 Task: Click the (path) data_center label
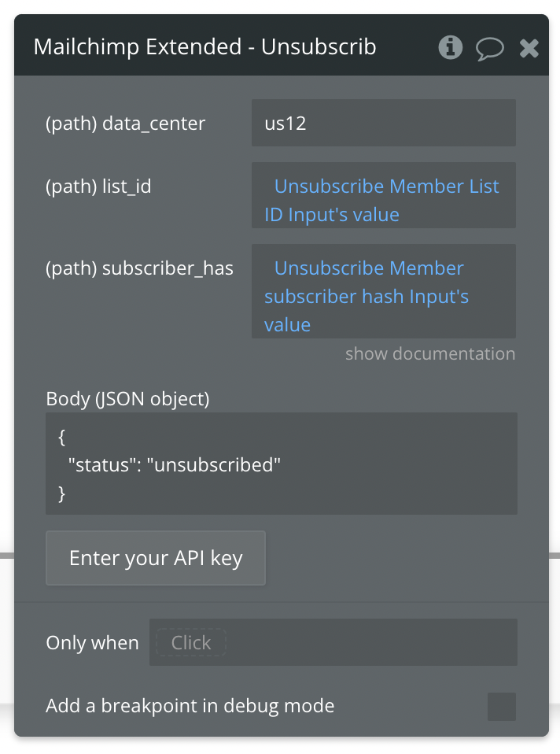click(126, 124)
